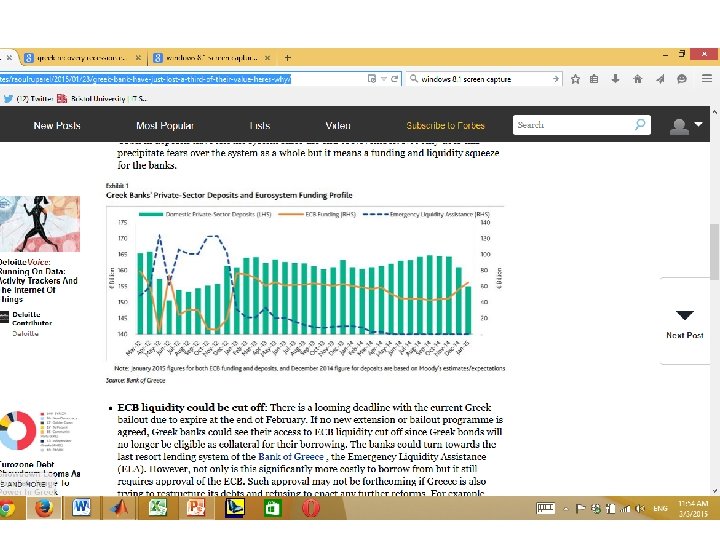The image size is (720, 540).
Task: Open the Bank of Greece link
Action: pyautogui.click(x=291, y=456)
